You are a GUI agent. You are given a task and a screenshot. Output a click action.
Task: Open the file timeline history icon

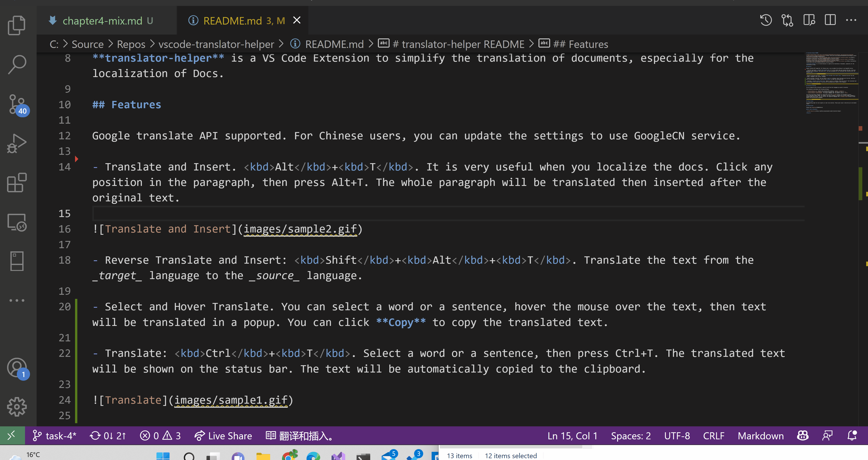click(766, 20)
